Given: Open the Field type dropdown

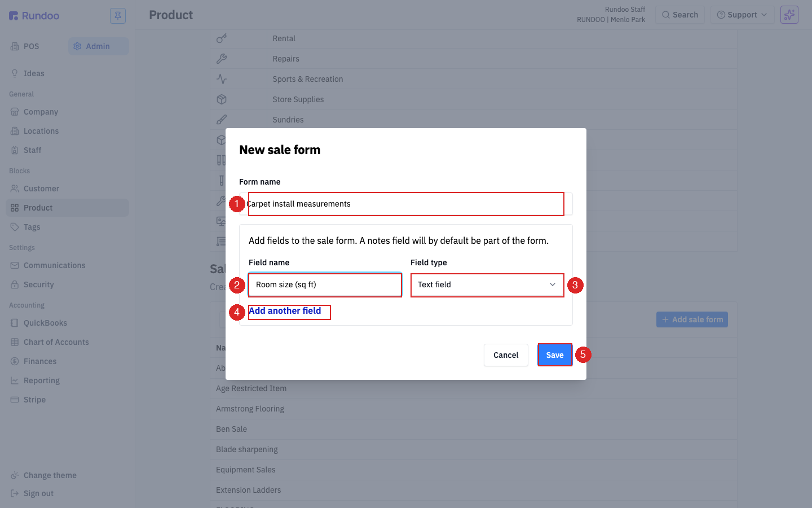Looking at the screenshot, I should click(487, 285).
